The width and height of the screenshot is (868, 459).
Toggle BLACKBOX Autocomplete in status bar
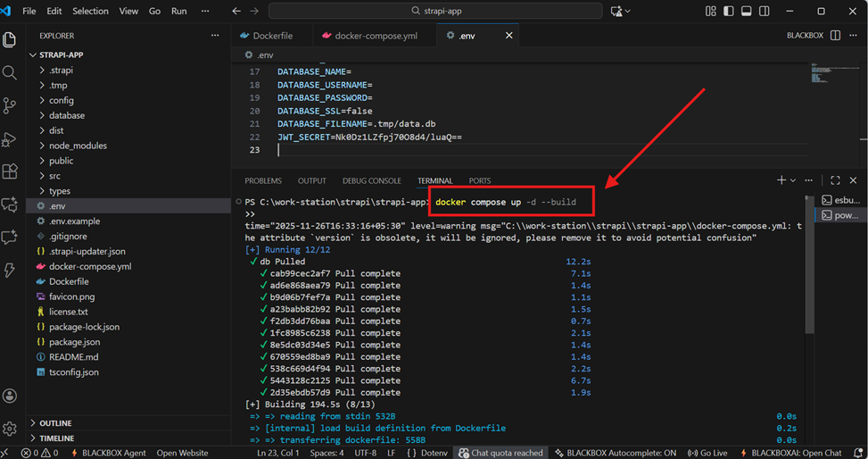(616, 453)
